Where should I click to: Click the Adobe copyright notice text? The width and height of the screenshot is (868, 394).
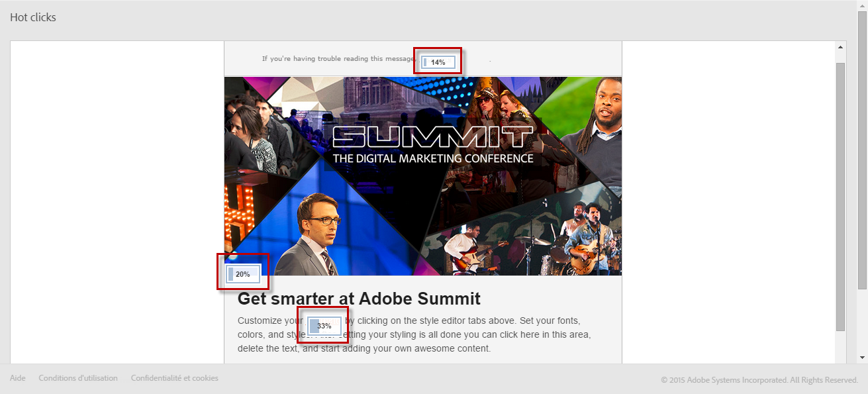click(x=759, y=380)
